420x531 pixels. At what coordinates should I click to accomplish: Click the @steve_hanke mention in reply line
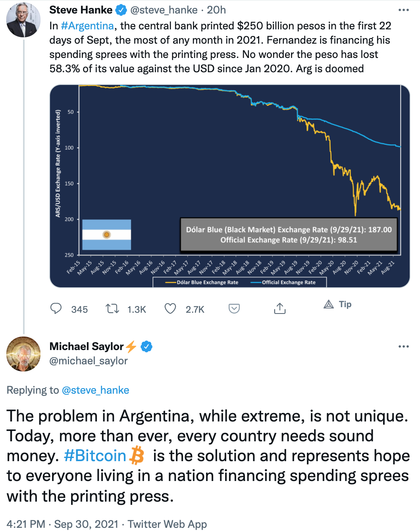[x=95, y=390]
